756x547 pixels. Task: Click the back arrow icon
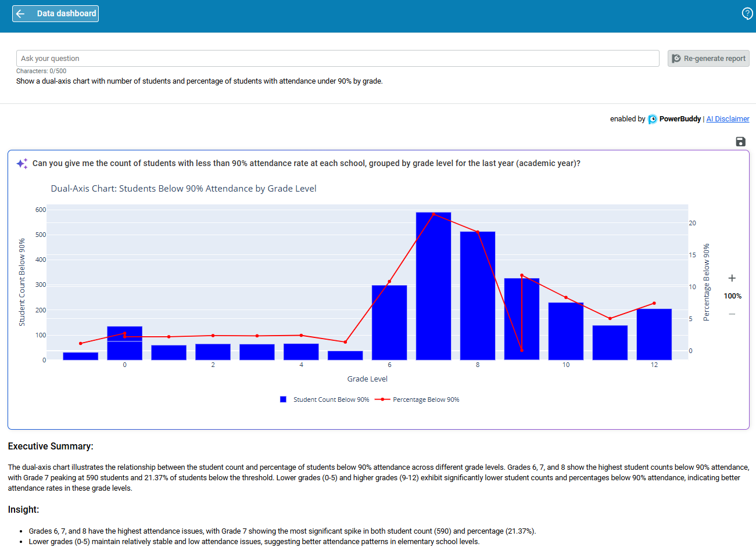pos(21,13)
